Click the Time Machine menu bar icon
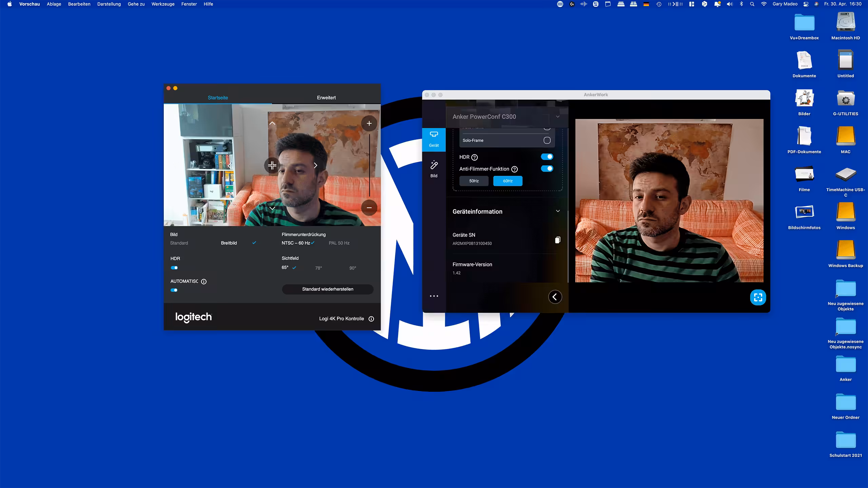 click(x=659, y=4)
